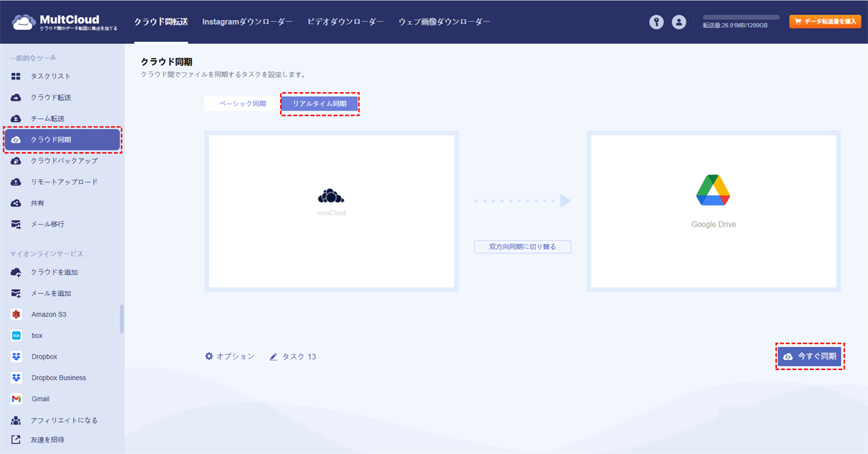Click the Gmail icon
868x454 pixels.
[16, 398]
